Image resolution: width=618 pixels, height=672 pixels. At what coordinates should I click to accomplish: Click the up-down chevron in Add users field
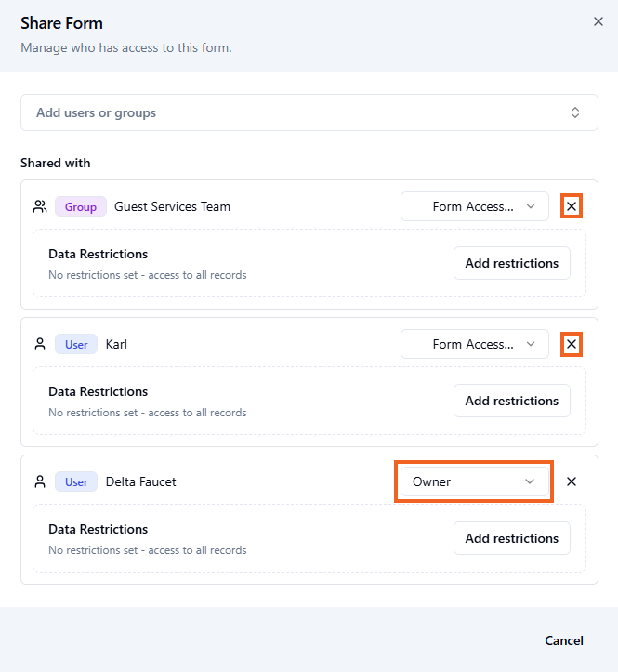(575, 112)
